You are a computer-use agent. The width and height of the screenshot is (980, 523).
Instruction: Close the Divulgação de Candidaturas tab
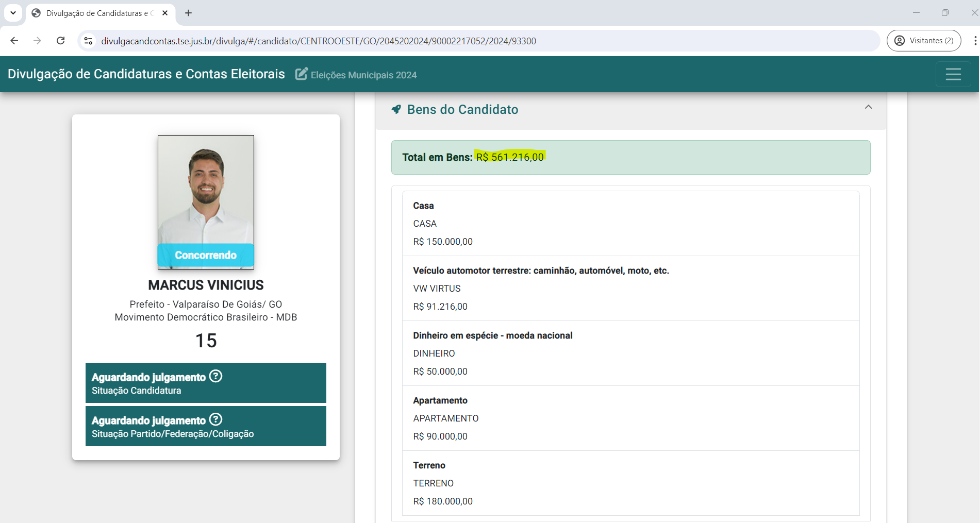pyautogui.click(x=165, y=13)
